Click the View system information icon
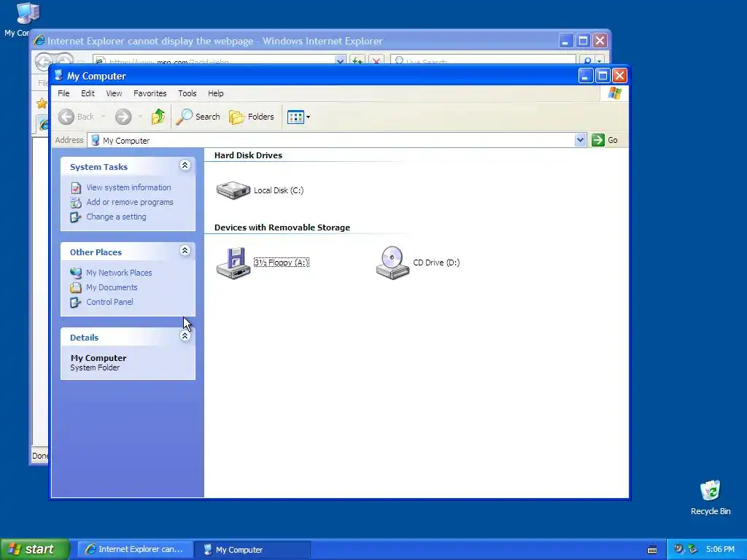Image resolution: width=747 pixels, height=560 pixels. [x=76, y=188]
